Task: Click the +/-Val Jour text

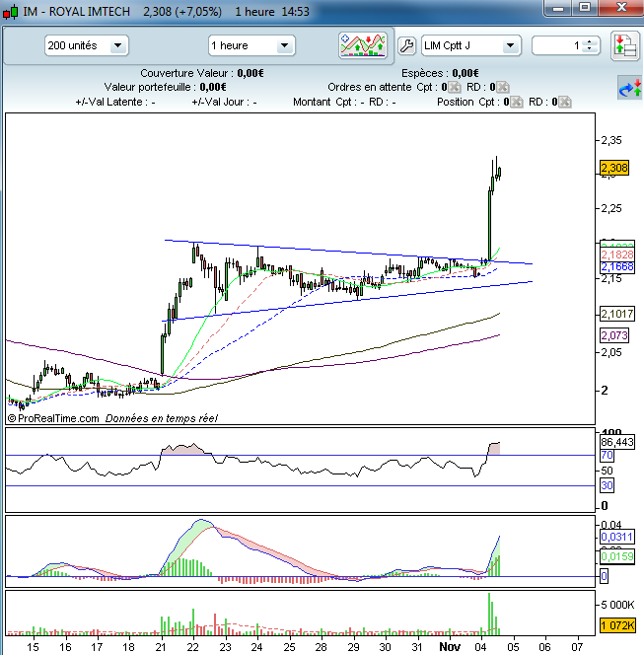Action: point(224,102)
